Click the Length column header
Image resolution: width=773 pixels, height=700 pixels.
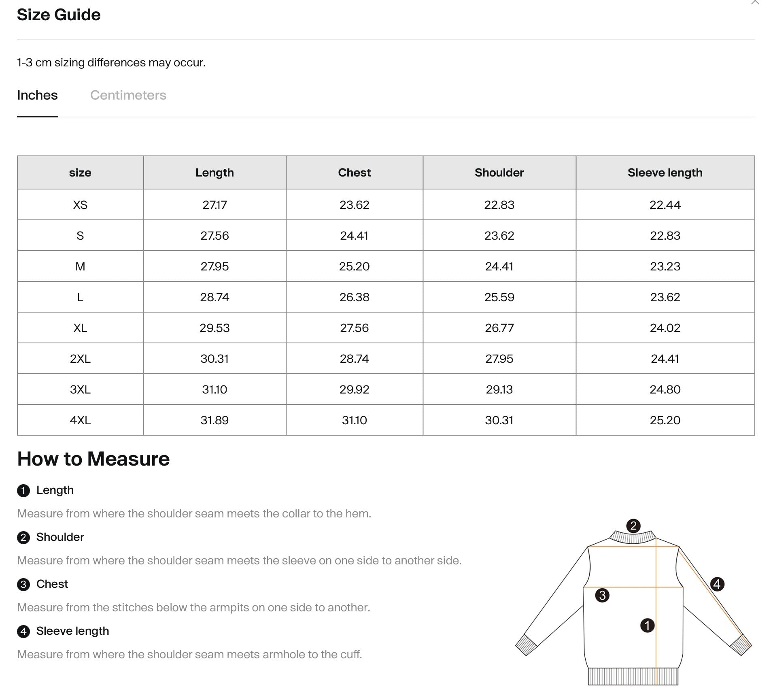click(214, 172)
